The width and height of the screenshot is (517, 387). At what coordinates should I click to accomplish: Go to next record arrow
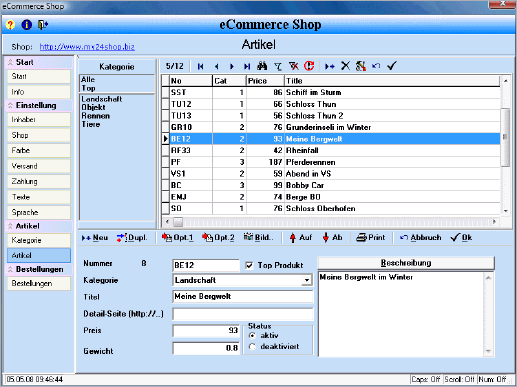[232, 66]
